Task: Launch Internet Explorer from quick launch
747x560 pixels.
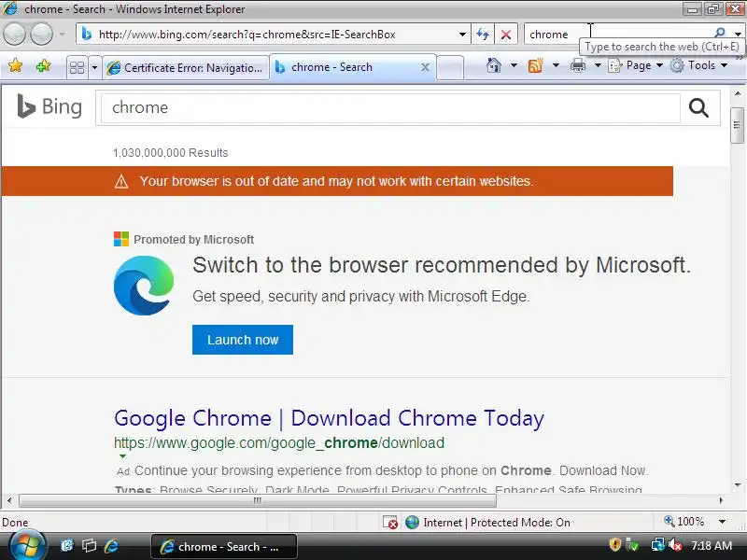Action: click(111, 546)
